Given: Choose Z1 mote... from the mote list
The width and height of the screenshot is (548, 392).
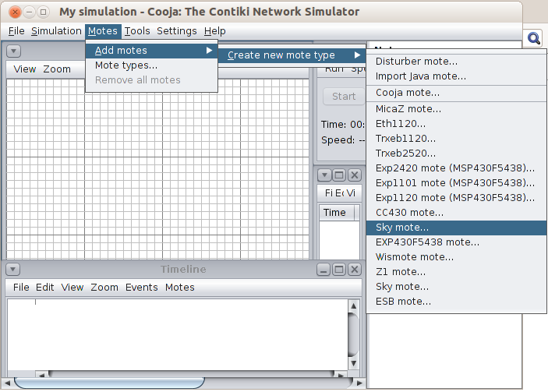Looking at the screenshot, I should click(401, 272).
